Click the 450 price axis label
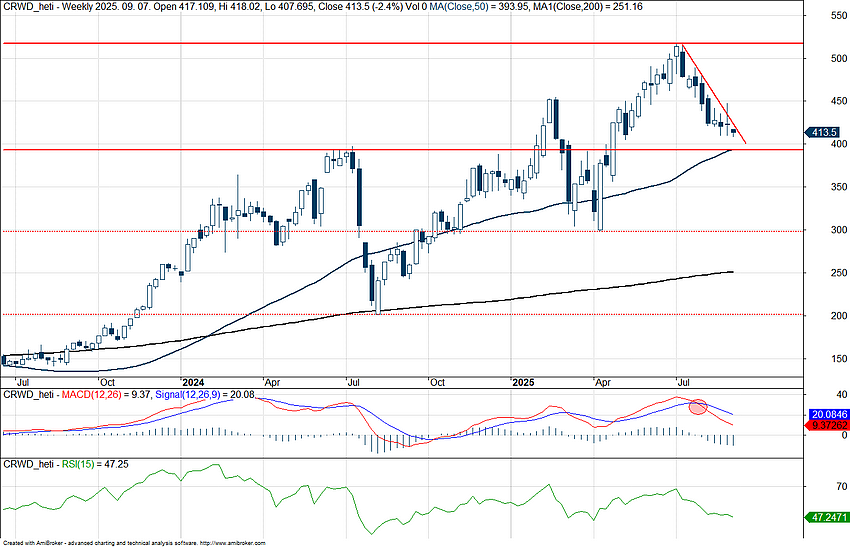The image size is (850, 547). (x=839, y=101)
